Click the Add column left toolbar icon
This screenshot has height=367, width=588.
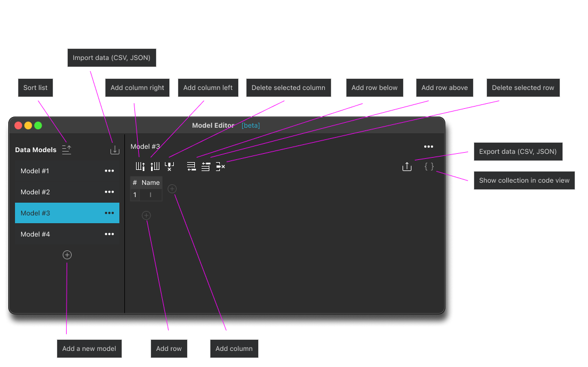pyautogui.click(x=155, y=166)
